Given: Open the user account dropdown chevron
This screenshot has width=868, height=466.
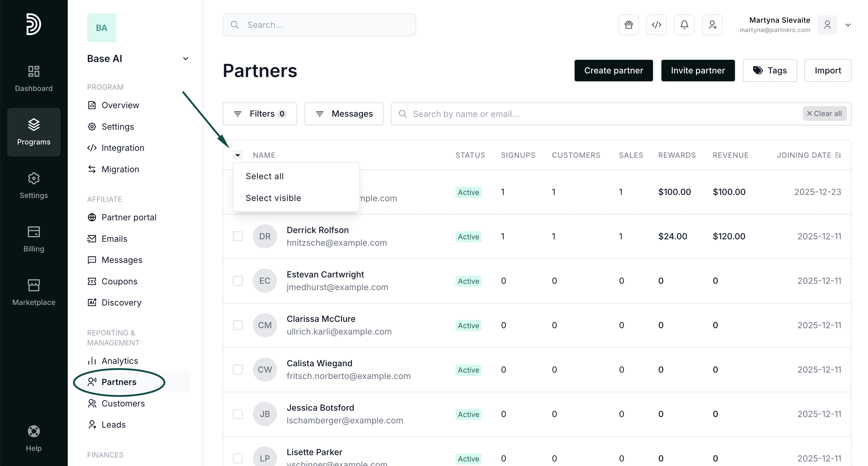Looking at the screenshot, I should (x=848, y=25).
